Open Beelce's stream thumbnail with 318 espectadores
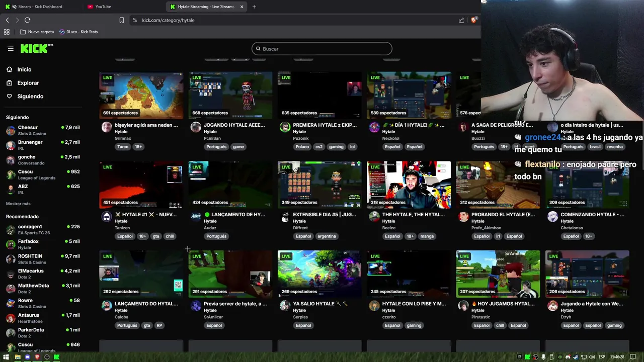This screenshot has width=644, height=362. [x=409, y=185]
